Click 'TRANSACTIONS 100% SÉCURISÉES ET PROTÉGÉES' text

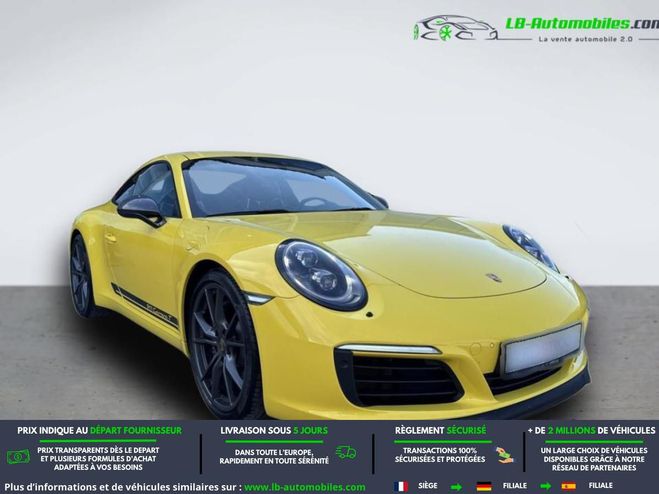[440, 455]
